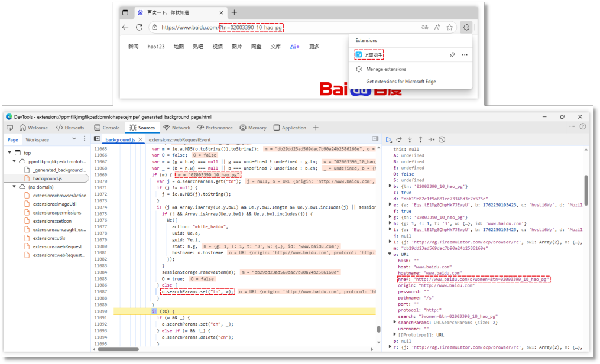
Task: Resume script execution in the debugger
Action: 388,139
